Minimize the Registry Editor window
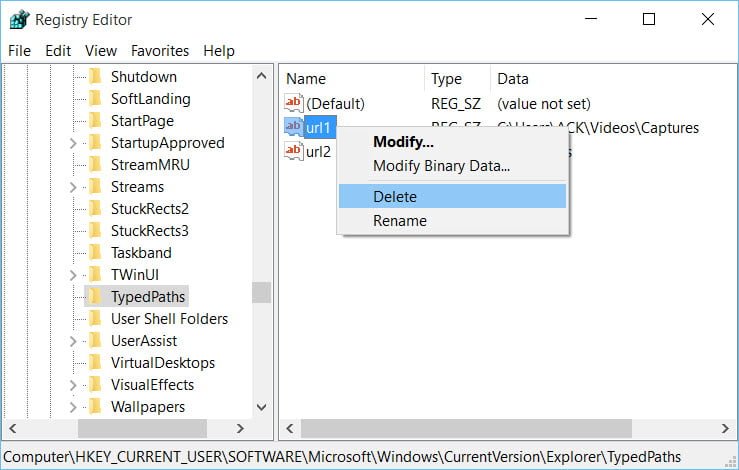Image resolution: width=739 pixels, height=470 pixels. tap(591, 19)
